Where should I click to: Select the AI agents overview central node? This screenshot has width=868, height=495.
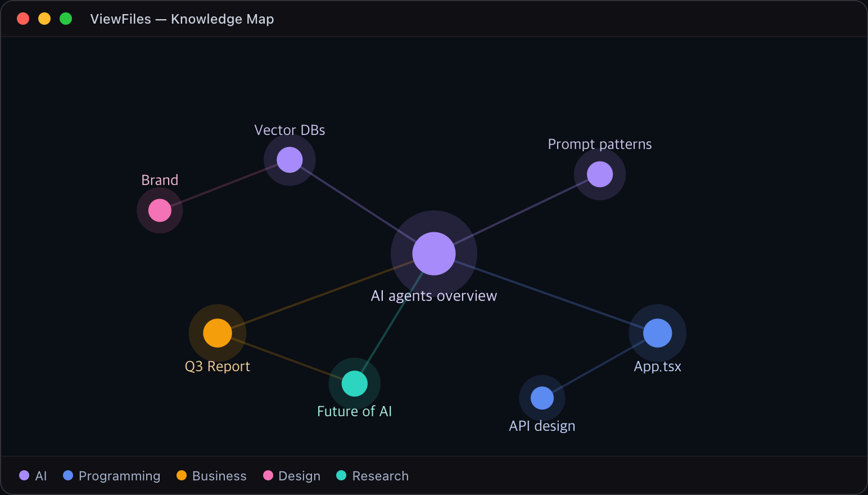click(434, 254)
